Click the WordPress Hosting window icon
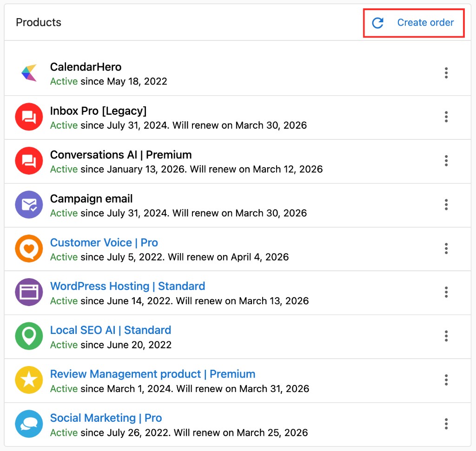The width and height of the screenshot is (476, 451). coord(29,292)
